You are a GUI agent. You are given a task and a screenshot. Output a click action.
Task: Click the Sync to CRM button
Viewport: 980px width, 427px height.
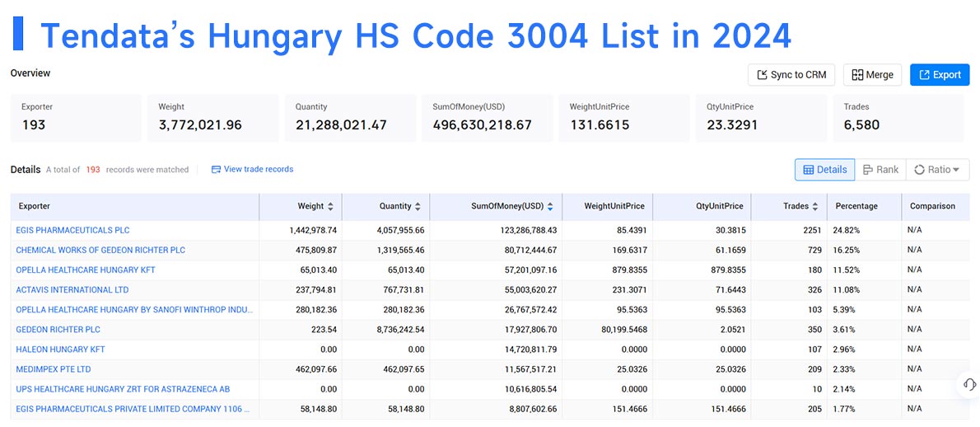pos(791,74)
